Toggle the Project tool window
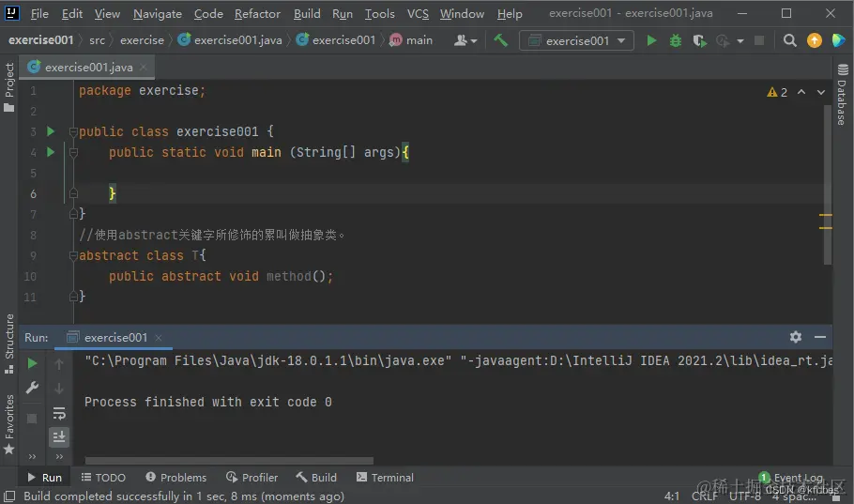Screen dimensions: 854x504 pos(8,86)
